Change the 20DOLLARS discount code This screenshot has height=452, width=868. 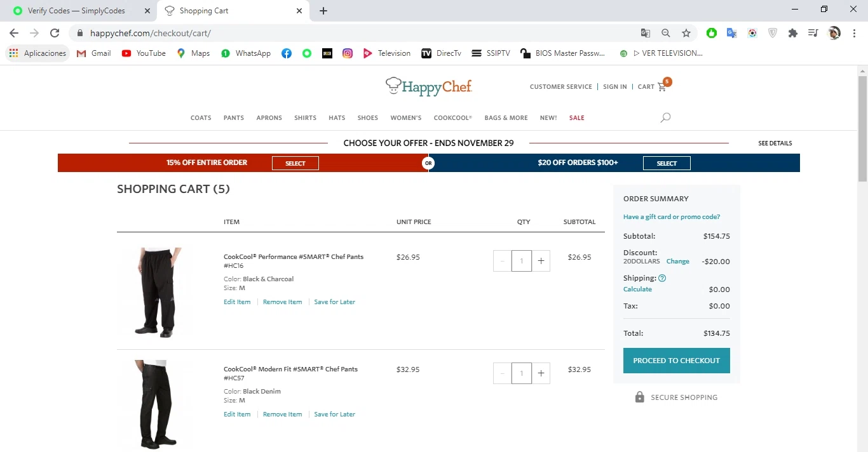678,262
